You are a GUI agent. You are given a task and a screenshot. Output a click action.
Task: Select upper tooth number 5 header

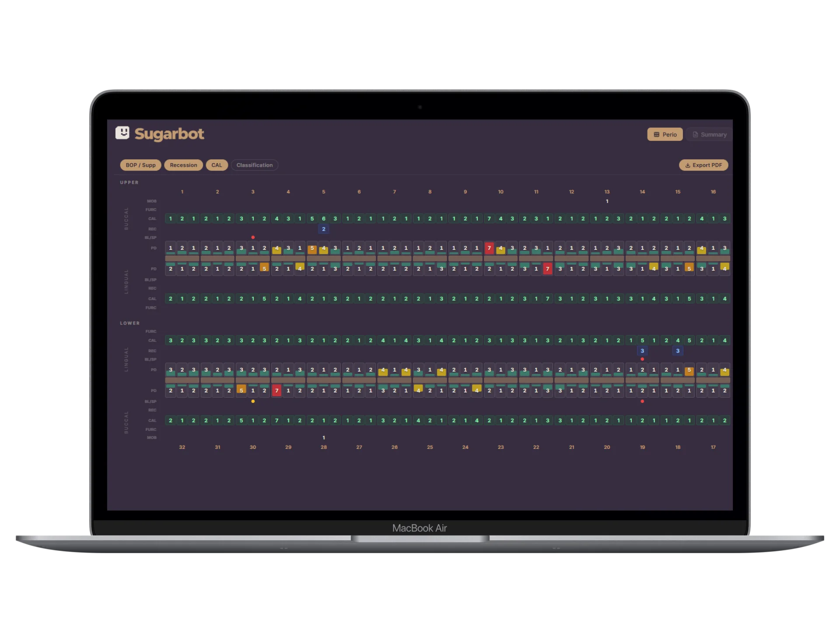pyautogui.click(x=324, y=192)
